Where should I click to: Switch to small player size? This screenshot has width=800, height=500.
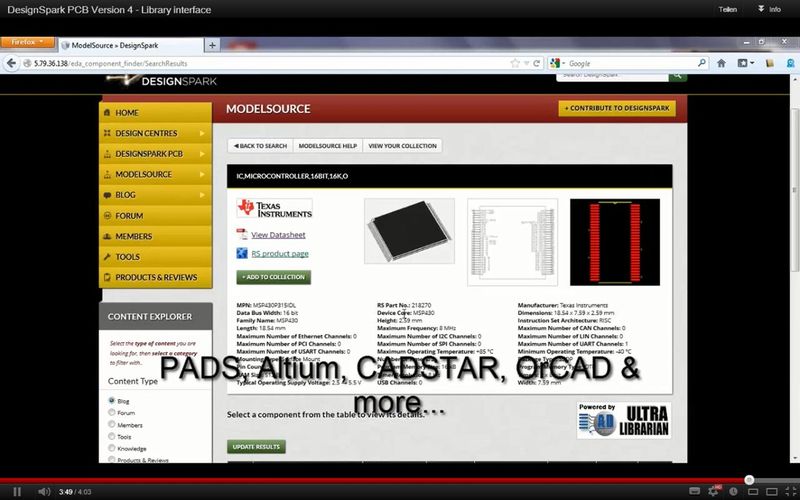click(x=753, y=492)
